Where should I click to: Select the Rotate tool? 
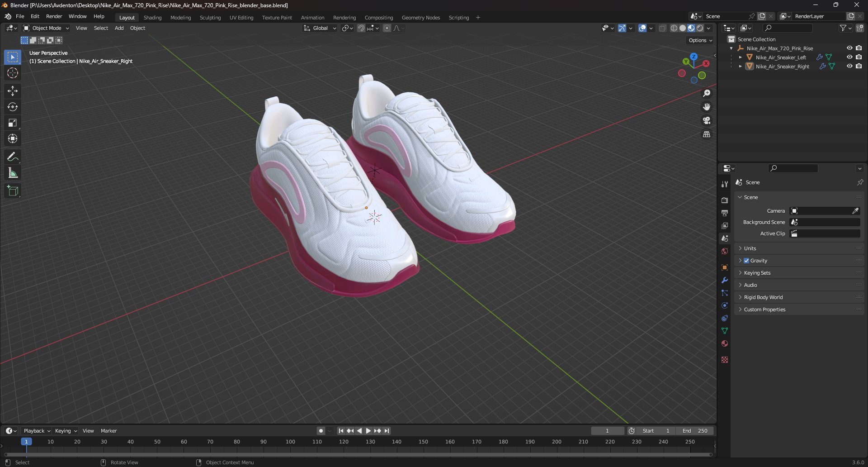(x=13, y=107)
